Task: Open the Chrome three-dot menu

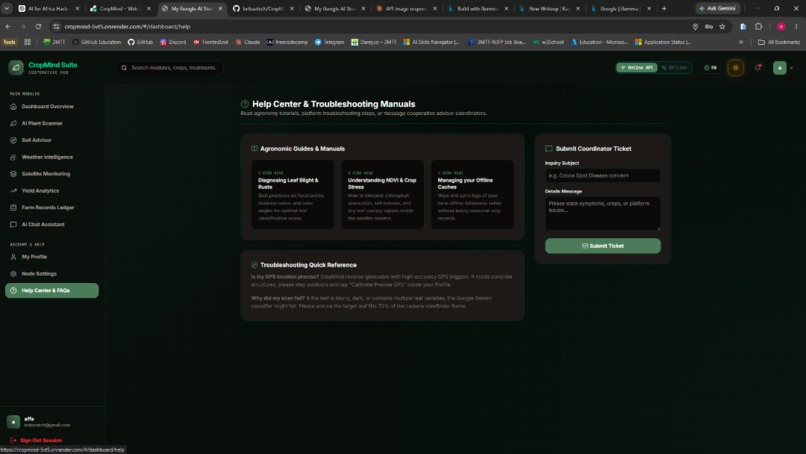Action: click(796, 26)
